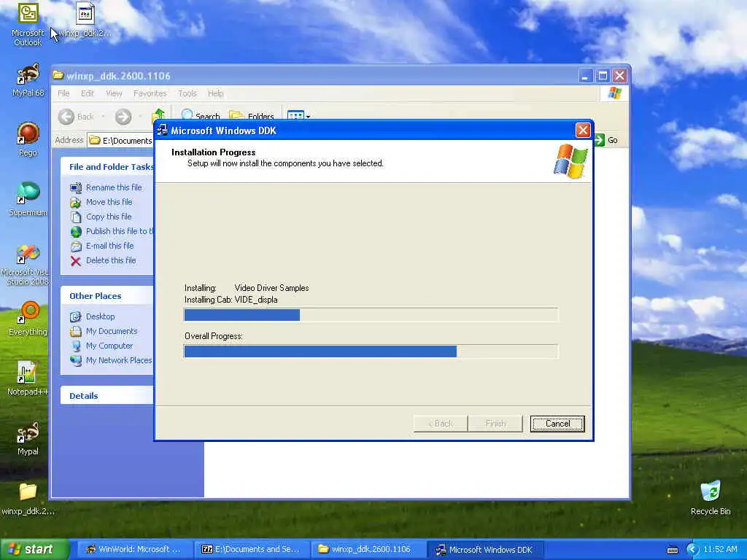Expand hidden tray icons with the arrow
Image resolution: width=747 pixels, height=560 pixels.
[x=692, y=550]
